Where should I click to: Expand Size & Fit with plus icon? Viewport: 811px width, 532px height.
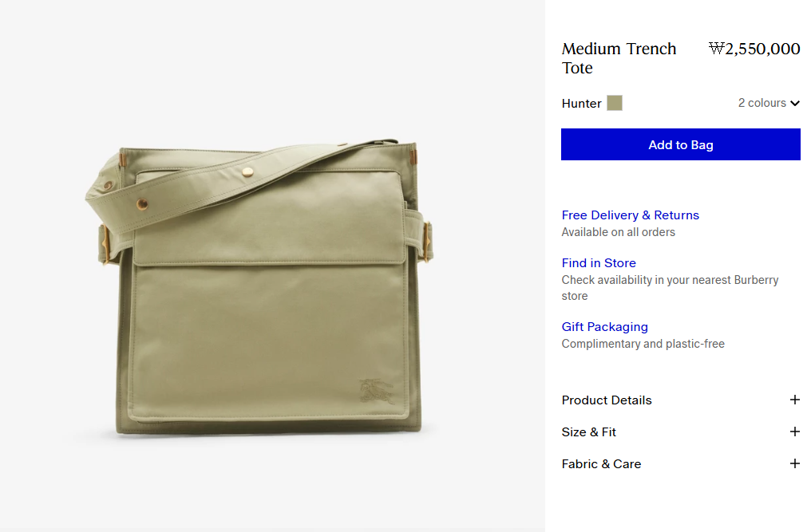pyautogui.click(x=795, y=432)
